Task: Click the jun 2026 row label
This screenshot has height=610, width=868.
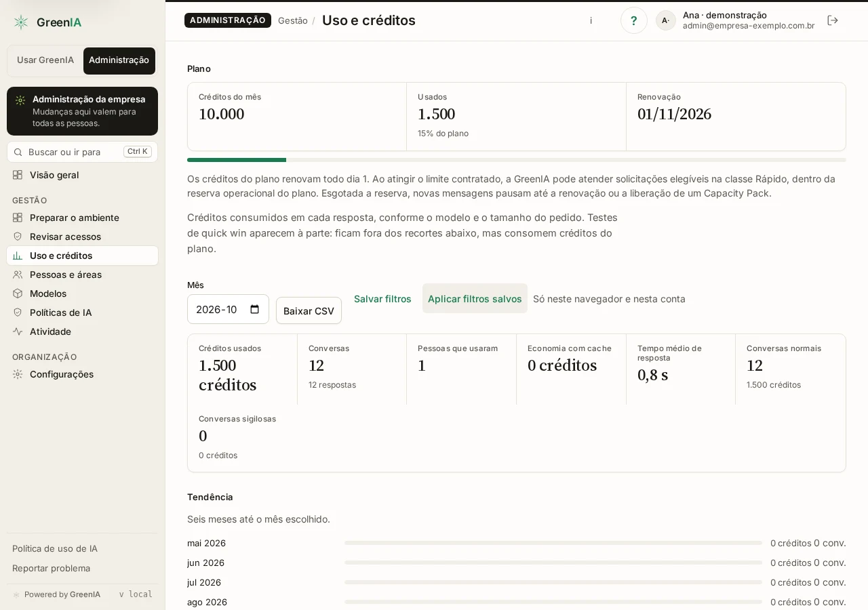Action: [205, 563]
